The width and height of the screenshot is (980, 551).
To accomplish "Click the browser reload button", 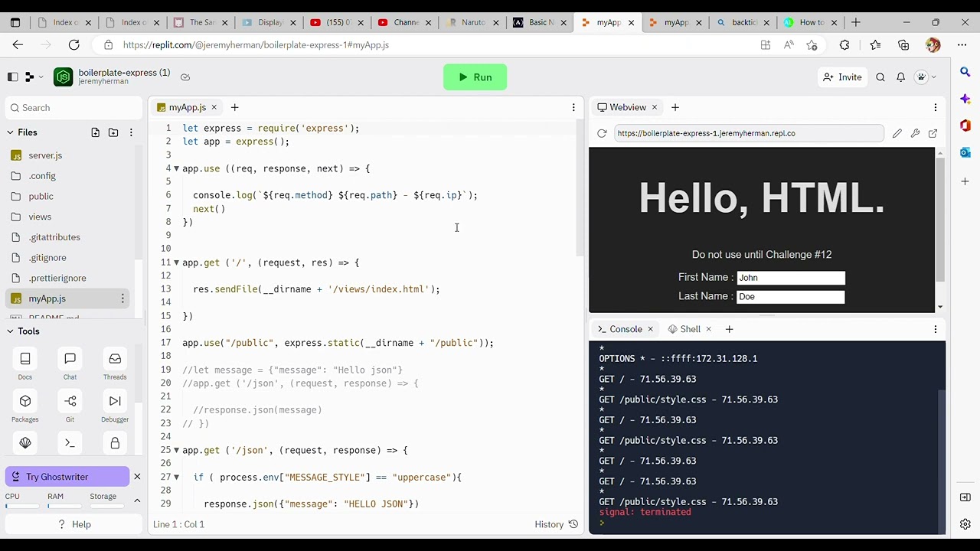I will 73,45.
